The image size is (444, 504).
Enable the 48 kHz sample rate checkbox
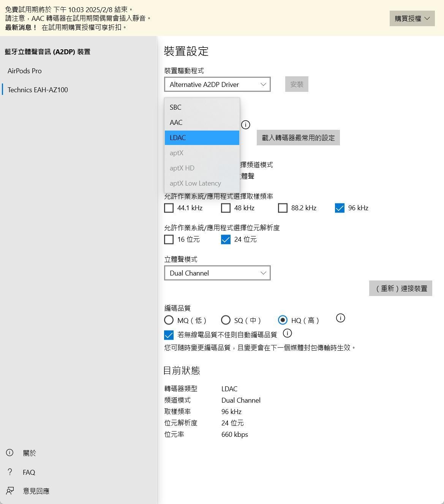click(226, 208)
